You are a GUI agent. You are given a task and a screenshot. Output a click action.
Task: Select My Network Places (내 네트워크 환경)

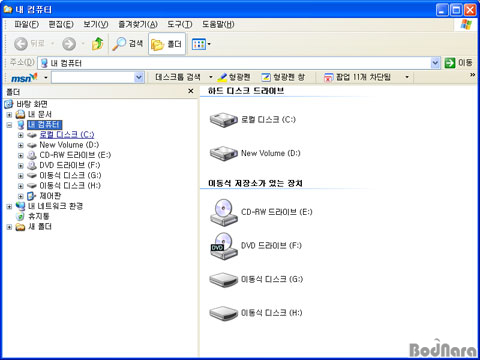tap(55, 206)
